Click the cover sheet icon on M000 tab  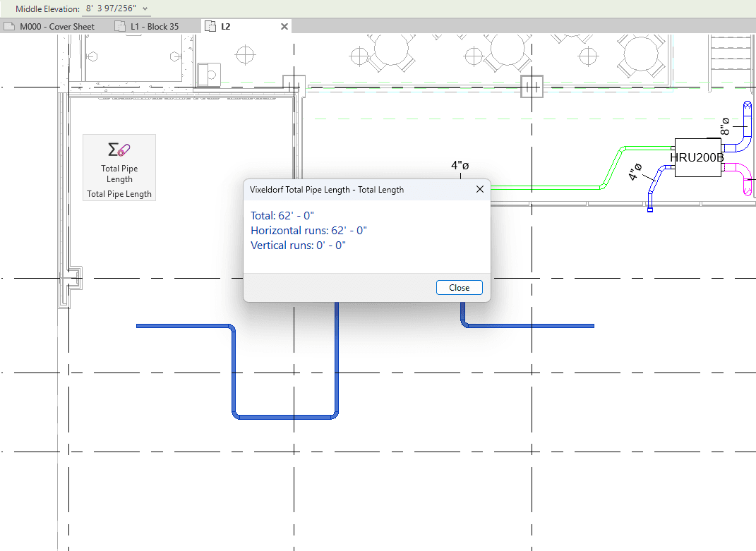[x=9, y=27]
